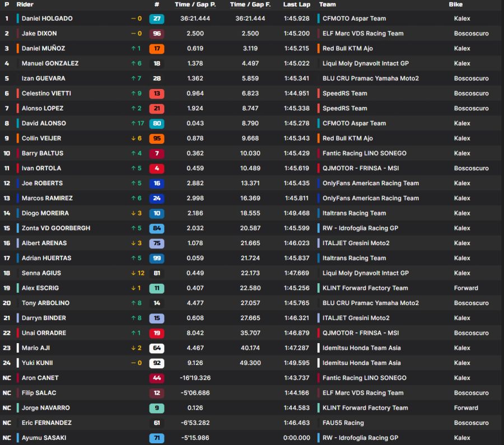
Task: Click green badge 11 for Alex Escrig
Action: (x=157, y=288)
